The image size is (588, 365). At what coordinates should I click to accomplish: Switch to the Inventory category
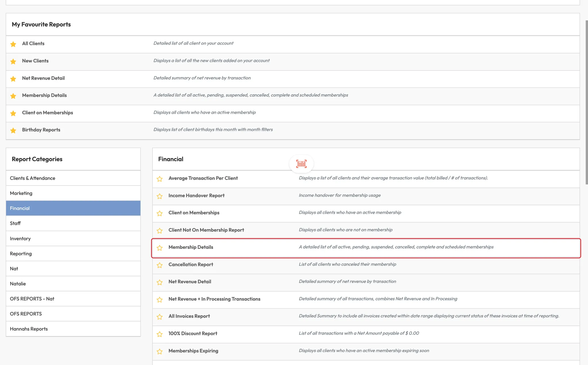pyautogui.click(x=20, y=239)
